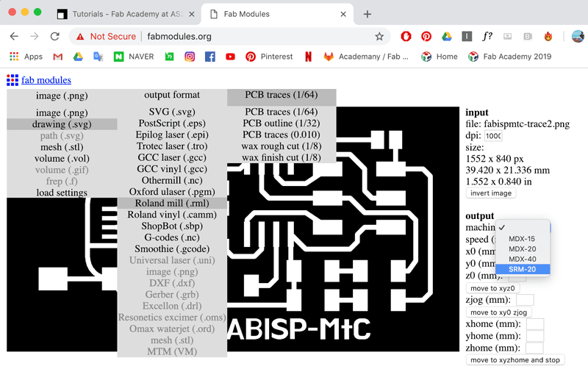Open the Pinterest bookmark
Screen dimensions: 588x380
click(x=269, y=57)
